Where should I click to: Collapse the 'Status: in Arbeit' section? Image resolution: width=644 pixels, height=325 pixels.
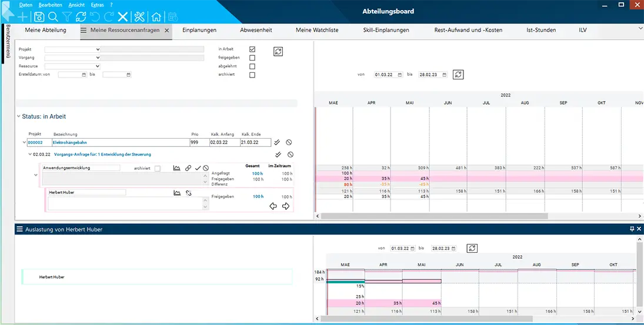pyautogui.click(x=18, y=116)
